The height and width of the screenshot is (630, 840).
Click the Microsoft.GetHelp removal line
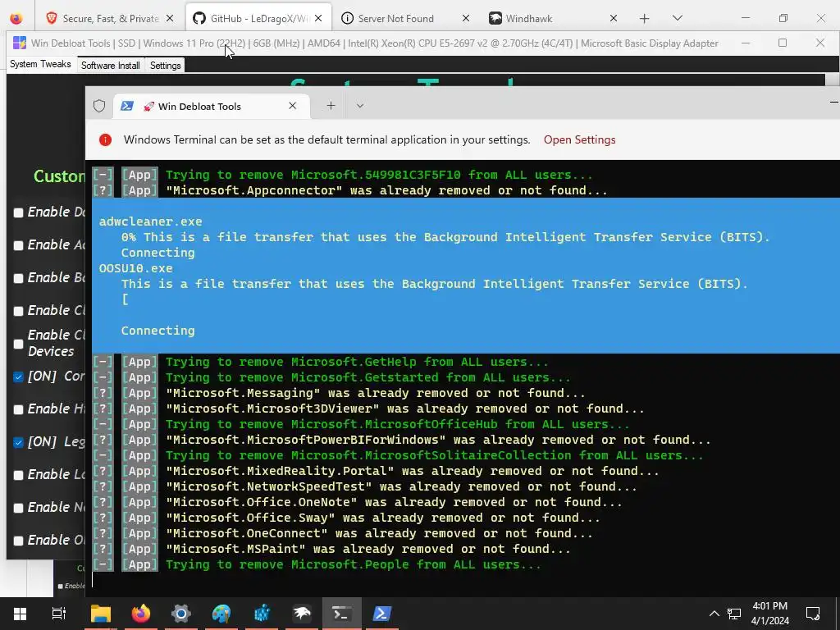321,362
